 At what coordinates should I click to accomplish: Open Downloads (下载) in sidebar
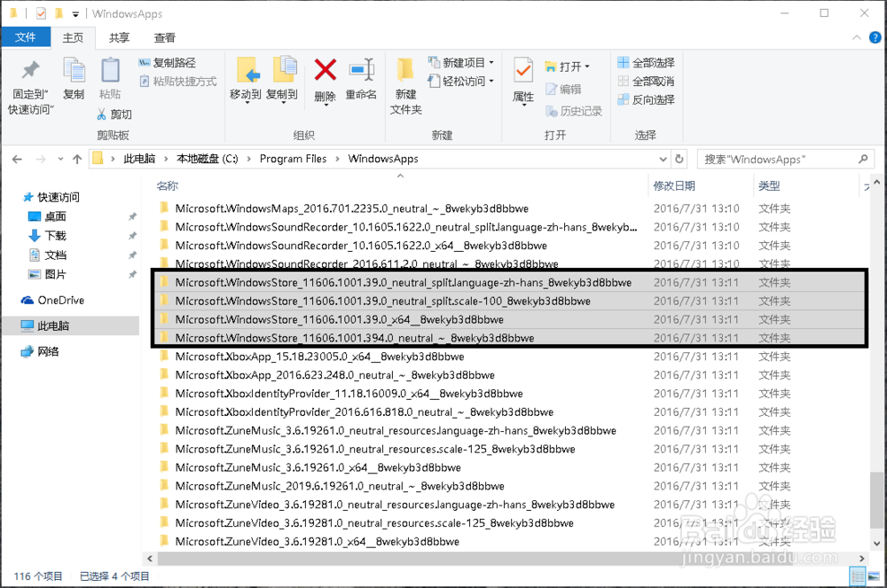click(55, 236)
